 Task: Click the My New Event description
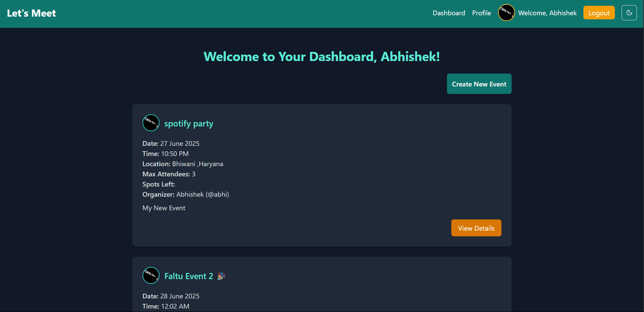164,208
